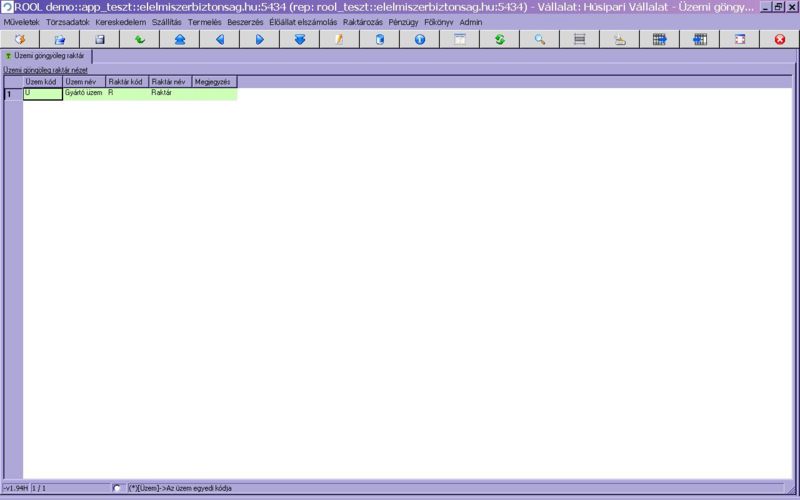This screenshot has width=800, height=500.
Task: Jump to first record with double up arrow
Action: pyautogui.click(x=180, y=39)
